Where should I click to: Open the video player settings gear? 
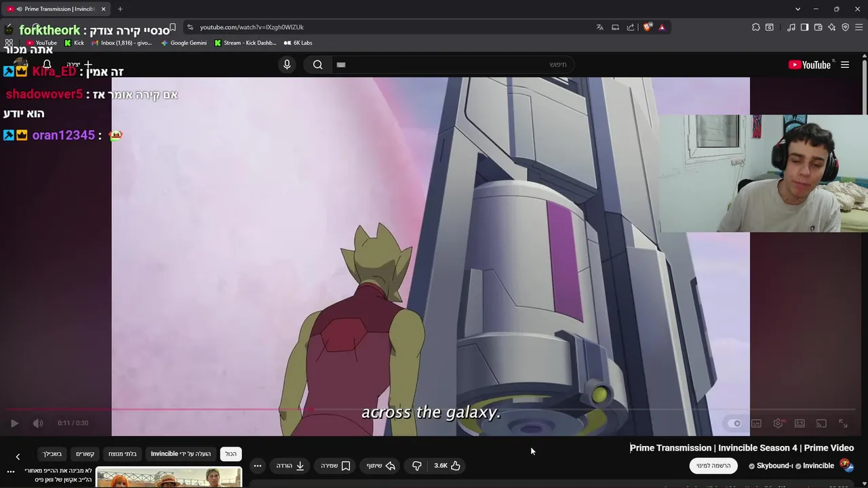778,424
